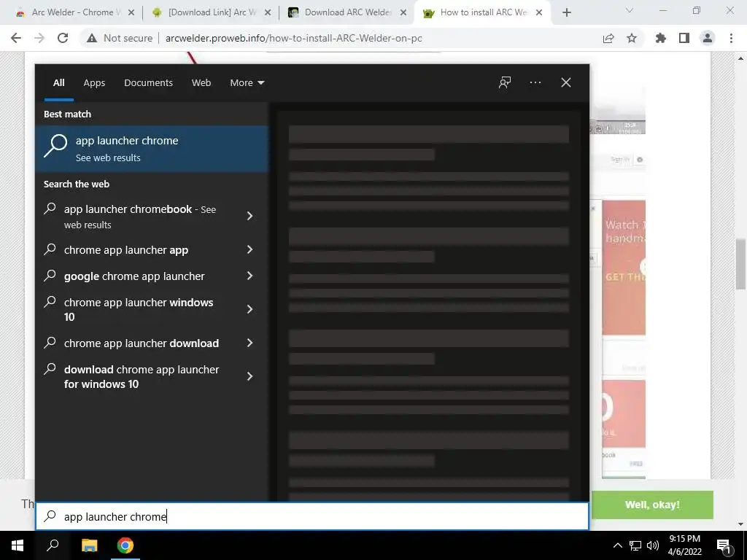Click the Watch handmade ad banner
The height and width of the screenshot is (560, 747).
624,268
